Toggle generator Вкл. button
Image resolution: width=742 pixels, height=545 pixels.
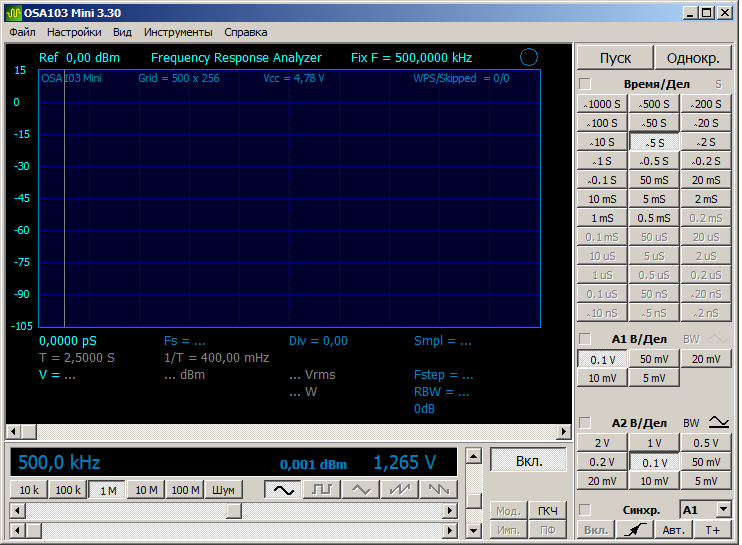(x=529, y=460)
